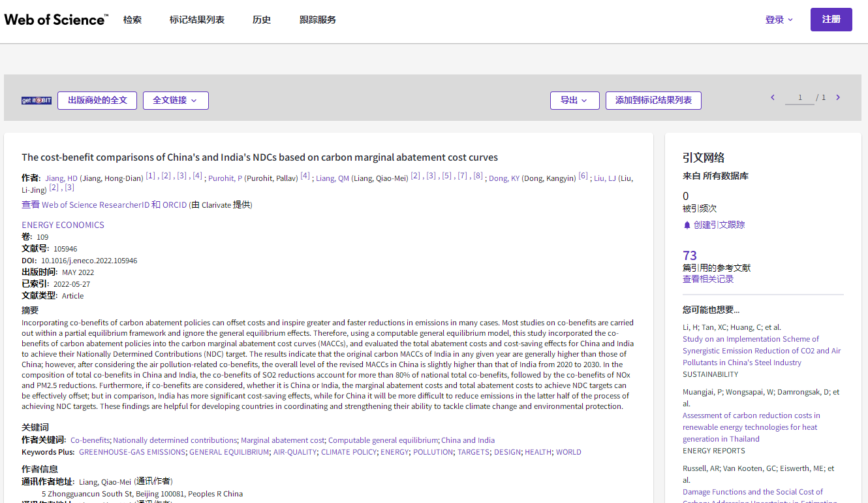Viewport: 868px width, 503px height.
Task: Open the 登录 login dropdown
Action: coord(779,20)
